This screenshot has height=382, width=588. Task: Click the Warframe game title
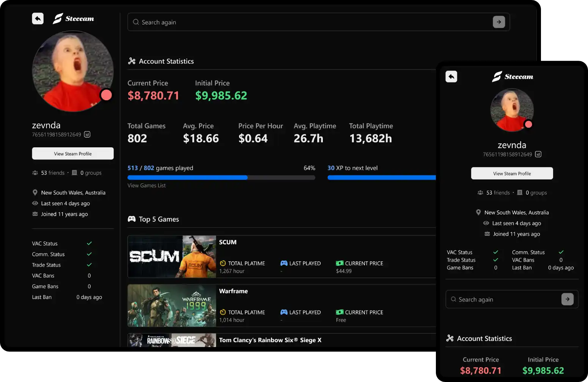click(x=233, y=291)
